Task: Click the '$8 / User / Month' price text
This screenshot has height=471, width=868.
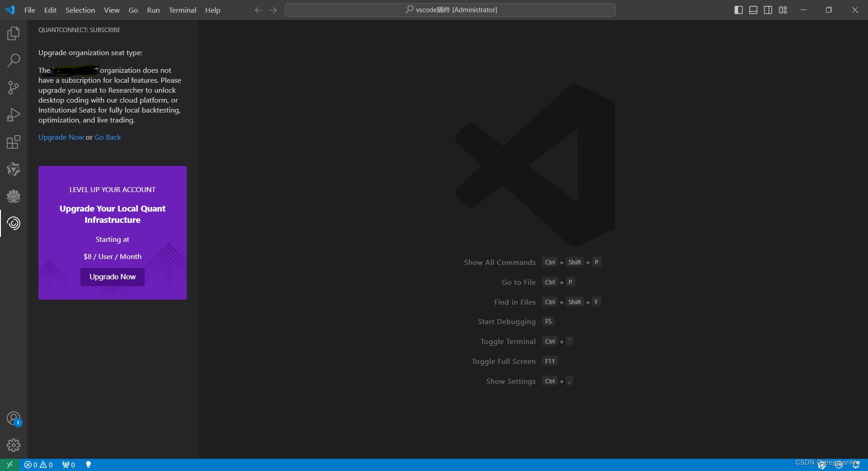Action: pyautogui.click(x=113, y=257)
